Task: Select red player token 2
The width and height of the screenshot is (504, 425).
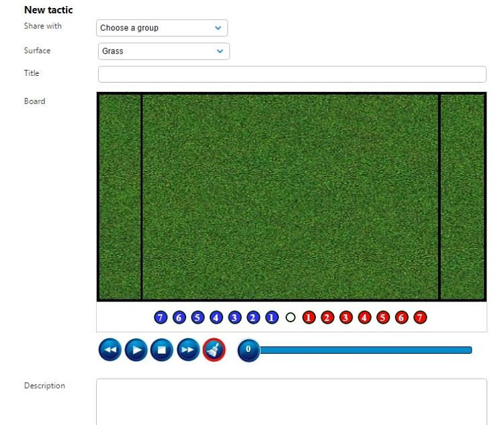Action: (x=327, y=318)
